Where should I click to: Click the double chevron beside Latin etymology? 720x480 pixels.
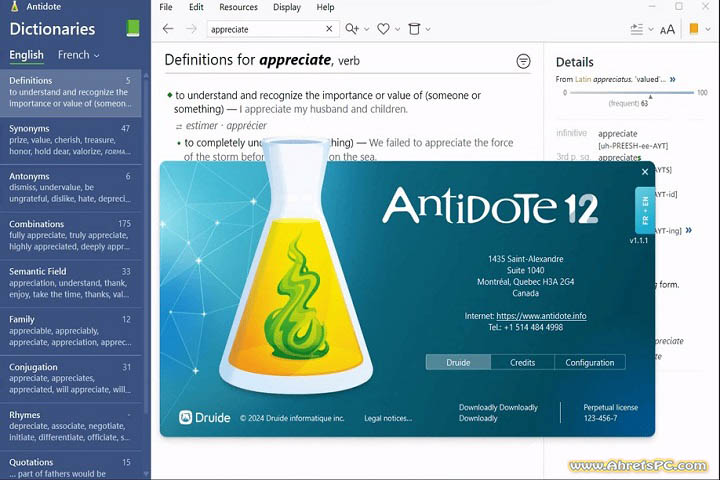pyautogui.click(x=673, y=79)
